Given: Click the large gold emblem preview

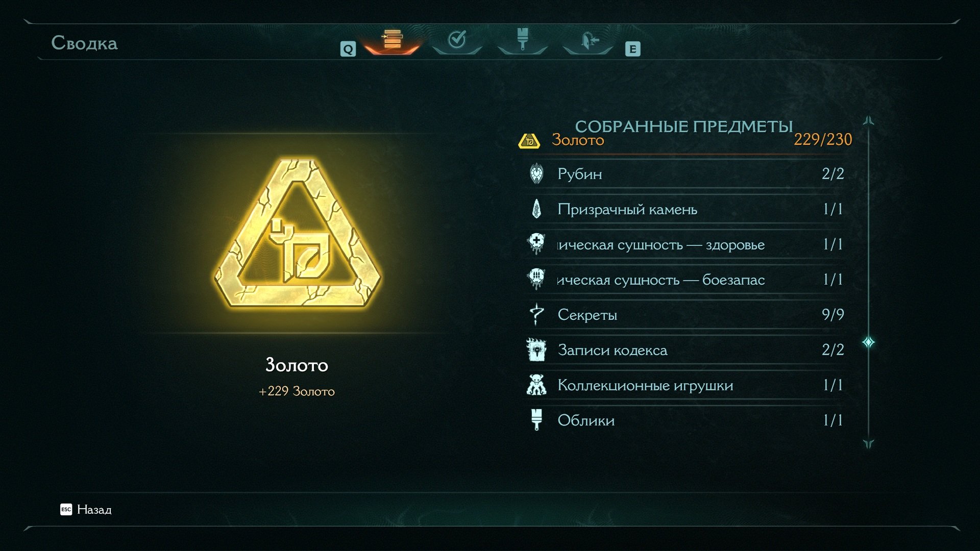Looking at the screenshot, I should 298,234.
